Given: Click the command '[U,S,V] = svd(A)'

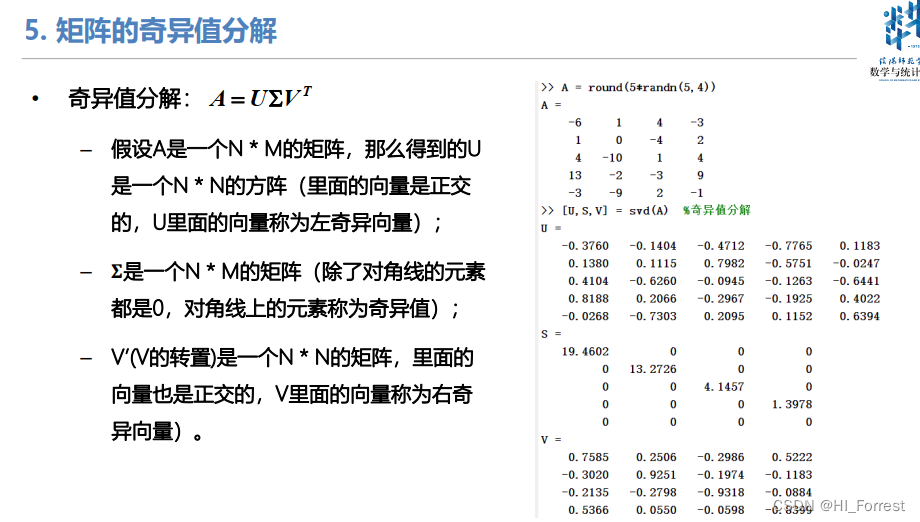Looking at the screenshot, I should click(615, 211).
